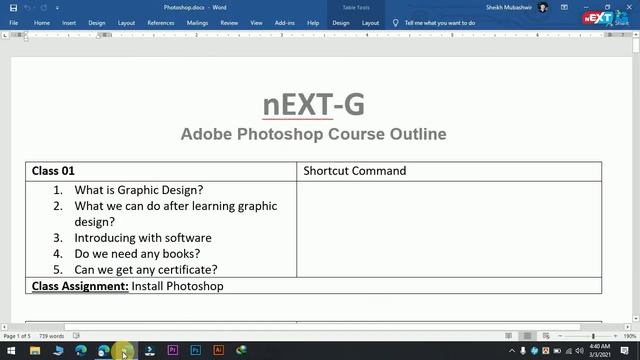
Task: Open the network signal tray icon
Action: tap(569, 351)
